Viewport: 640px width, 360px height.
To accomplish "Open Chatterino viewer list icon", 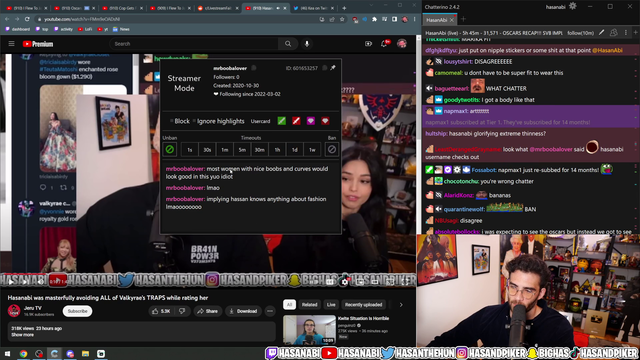I will coord(613,33).
